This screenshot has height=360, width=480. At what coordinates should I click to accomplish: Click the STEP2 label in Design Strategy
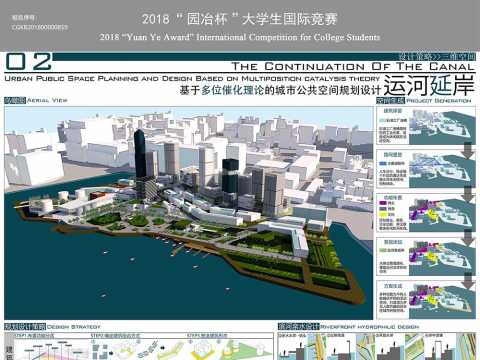pos(115,336)
